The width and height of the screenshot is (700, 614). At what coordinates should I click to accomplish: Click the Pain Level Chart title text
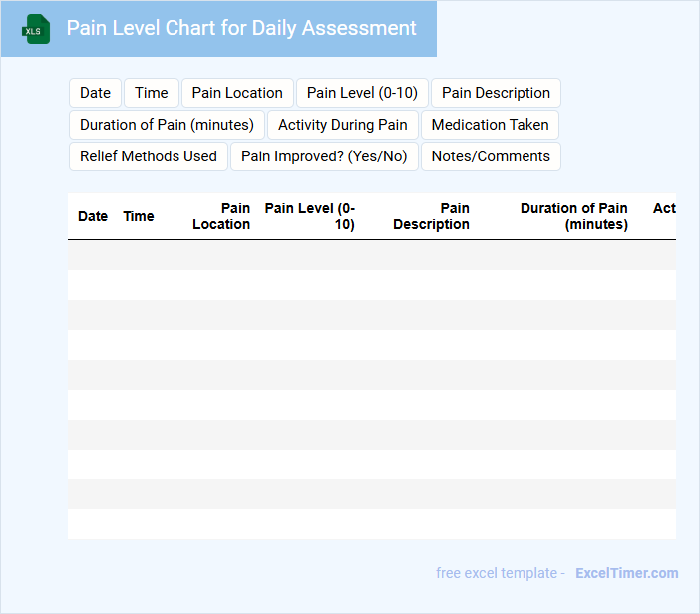pos(241,28)
